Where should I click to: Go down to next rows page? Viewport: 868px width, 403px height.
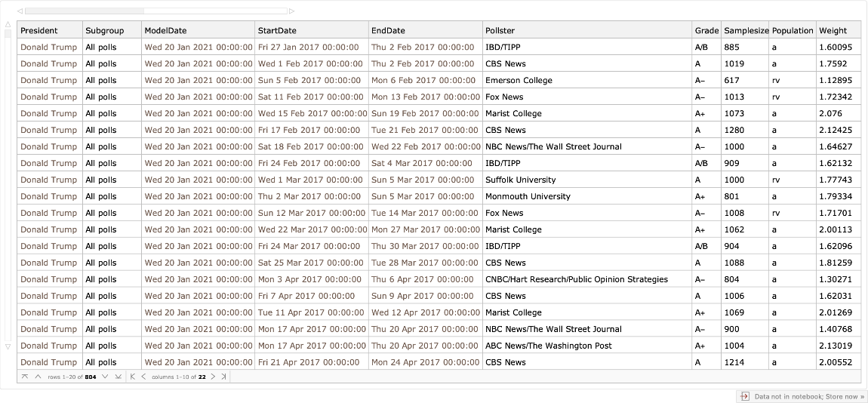105,377
